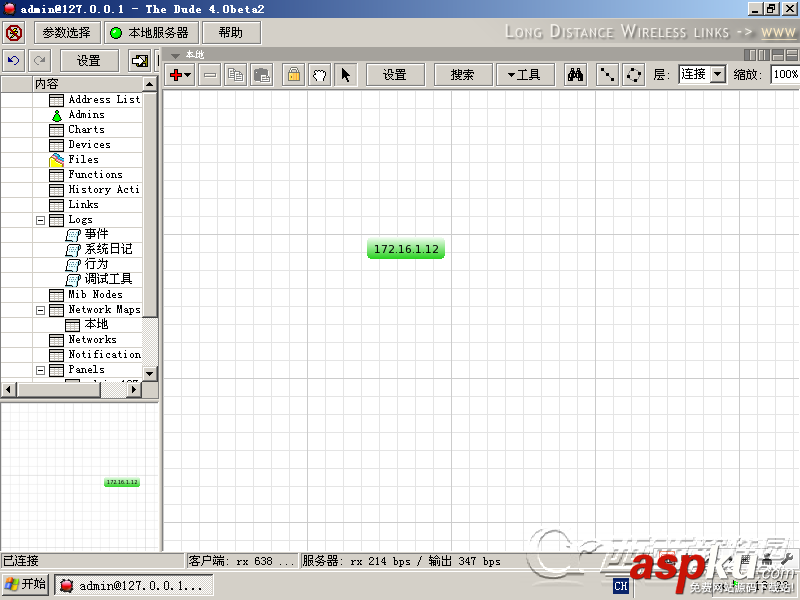
Task: Open the 帮助 button
Action: point(231,33)
